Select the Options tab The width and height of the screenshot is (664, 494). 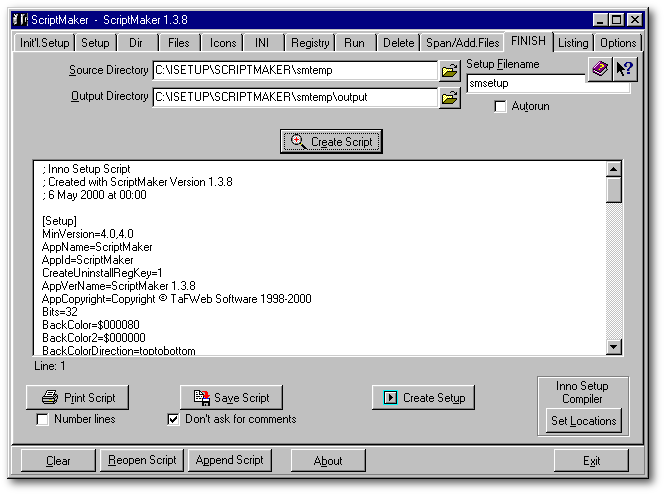[618, 43]
